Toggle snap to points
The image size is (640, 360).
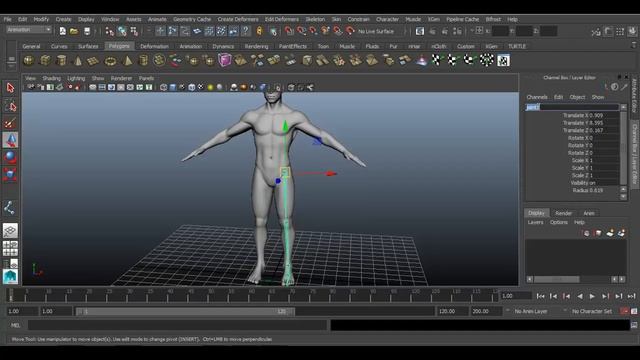click(x=313, y=31)
